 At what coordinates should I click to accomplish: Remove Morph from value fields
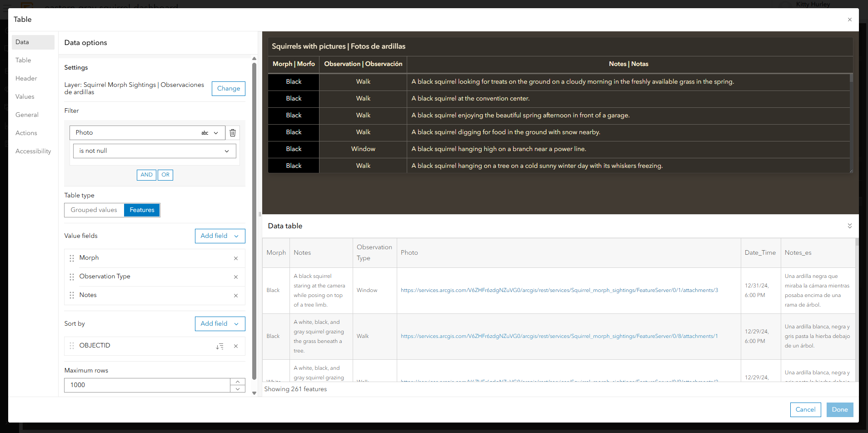(236, 258)
